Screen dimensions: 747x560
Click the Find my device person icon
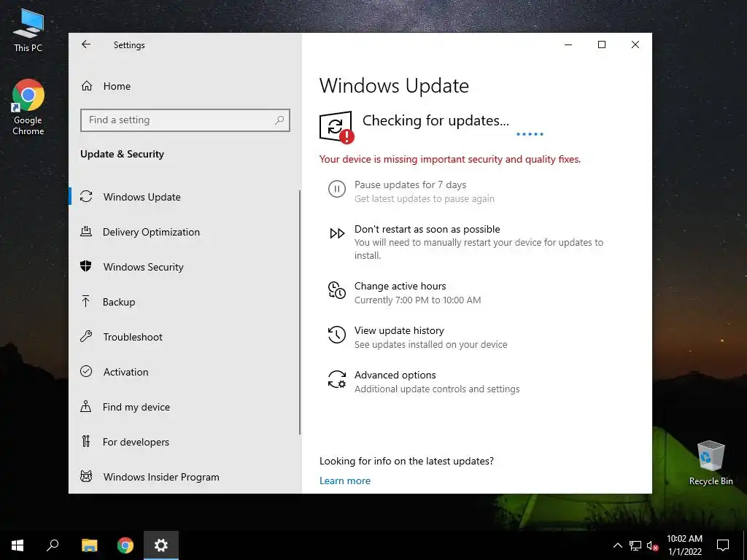coord(86,406)
